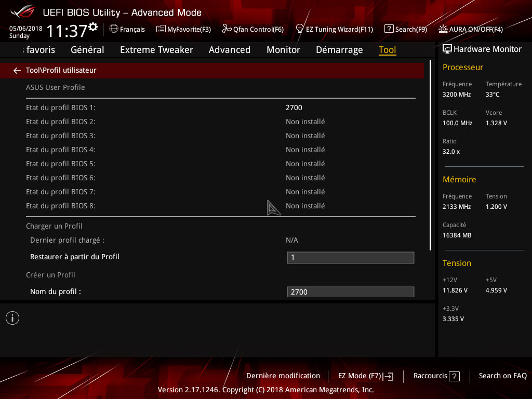Click CPU temperature 33°C value

[x=493, y=95]
